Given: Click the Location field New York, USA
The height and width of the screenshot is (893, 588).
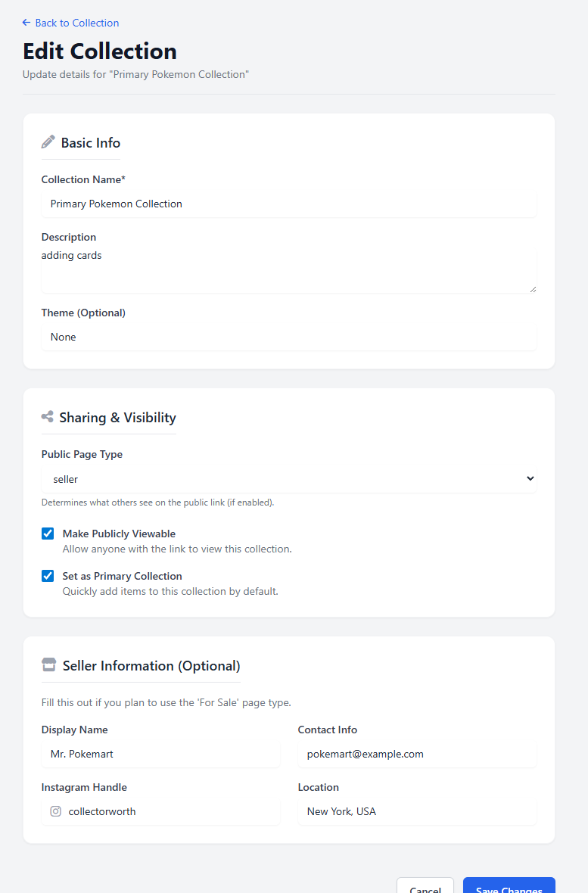Looking at the screenshot, I should (417, 811).
